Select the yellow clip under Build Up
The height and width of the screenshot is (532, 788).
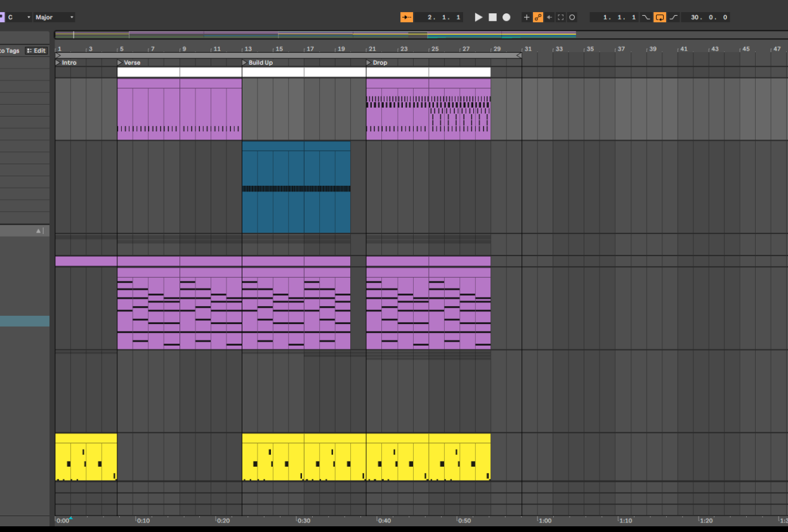pyautogui.click(x=304, y=457)
